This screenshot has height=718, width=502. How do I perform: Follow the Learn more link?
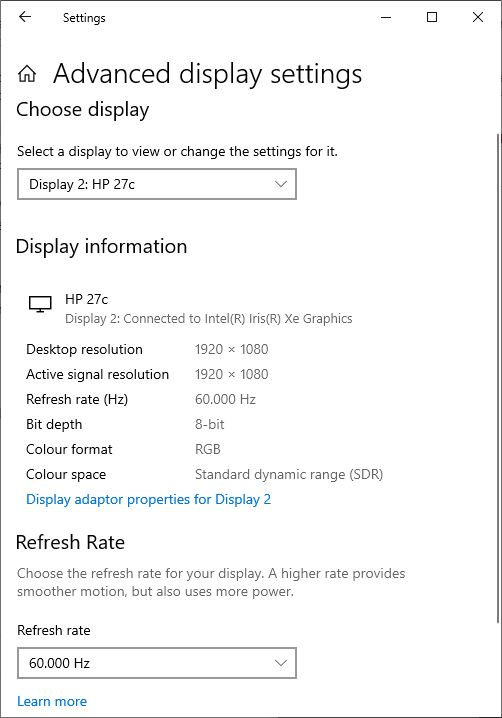[x=52, y=701]
